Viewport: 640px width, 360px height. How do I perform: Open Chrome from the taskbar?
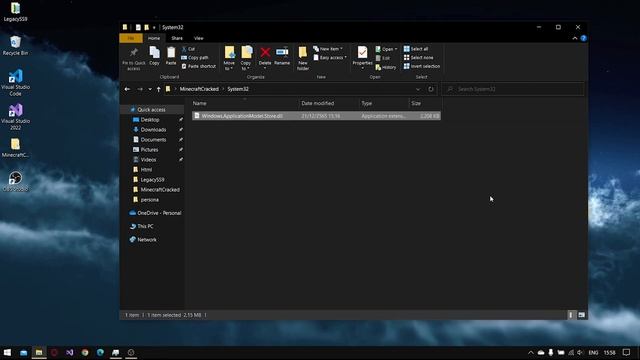[85, 352]
